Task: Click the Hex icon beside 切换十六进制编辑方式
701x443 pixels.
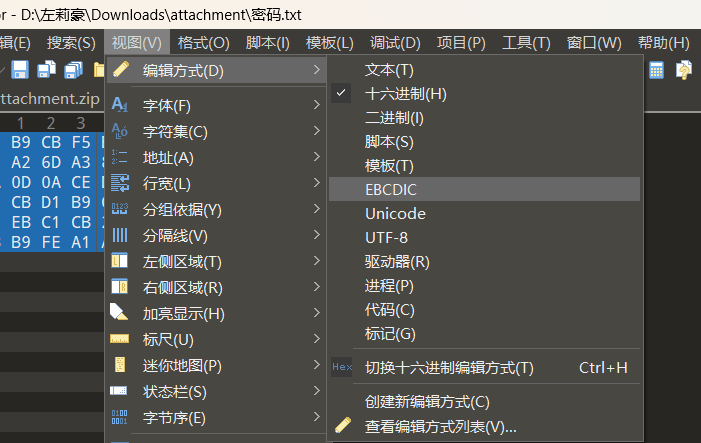Action: pos(342,367)
